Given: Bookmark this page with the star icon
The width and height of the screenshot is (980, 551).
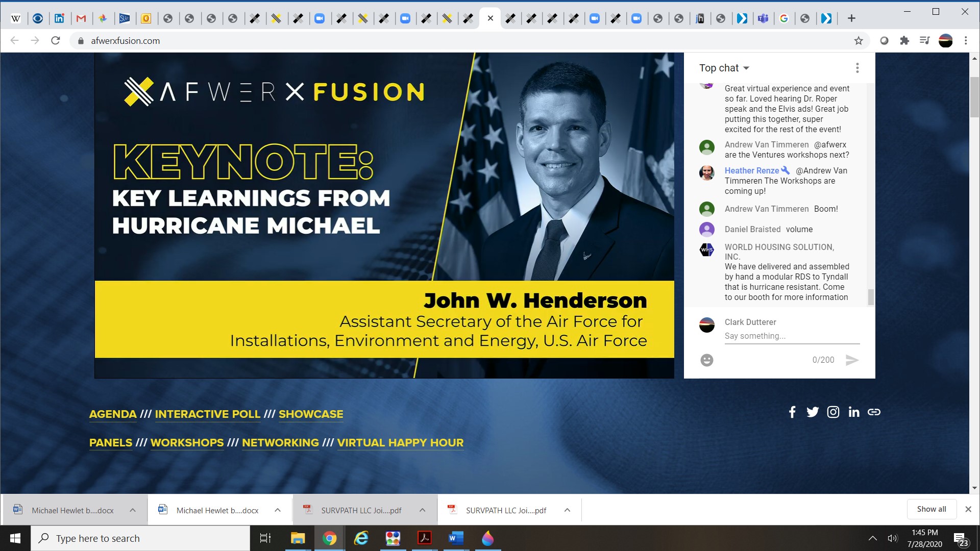Looking at the screenshot, I should click(859, 41).
